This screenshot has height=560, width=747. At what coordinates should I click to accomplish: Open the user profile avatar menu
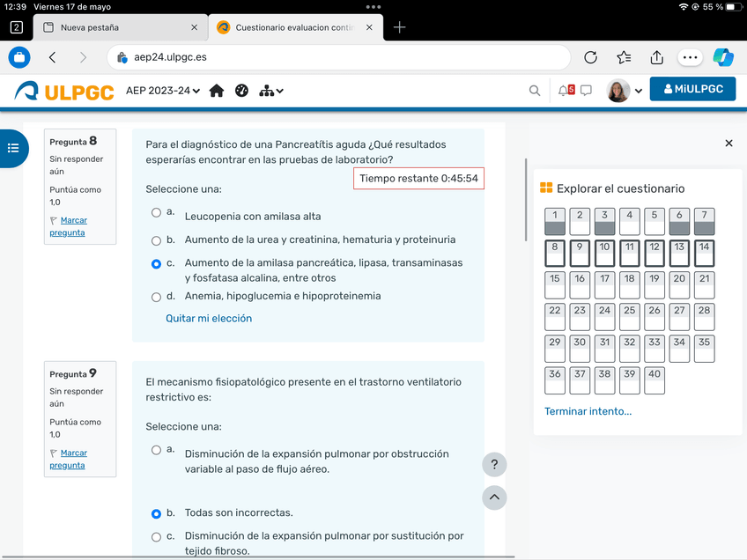(x=625, y=91)
